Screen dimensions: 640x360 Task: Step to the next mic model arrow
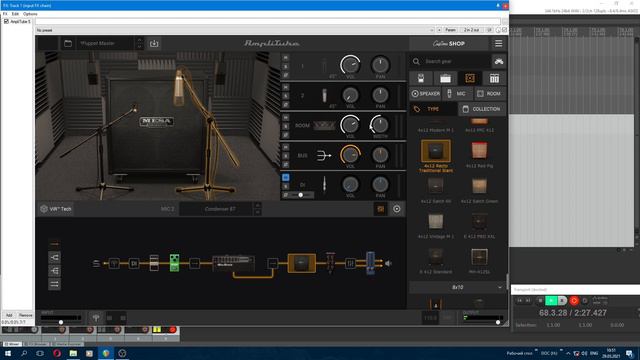point(258,212)
